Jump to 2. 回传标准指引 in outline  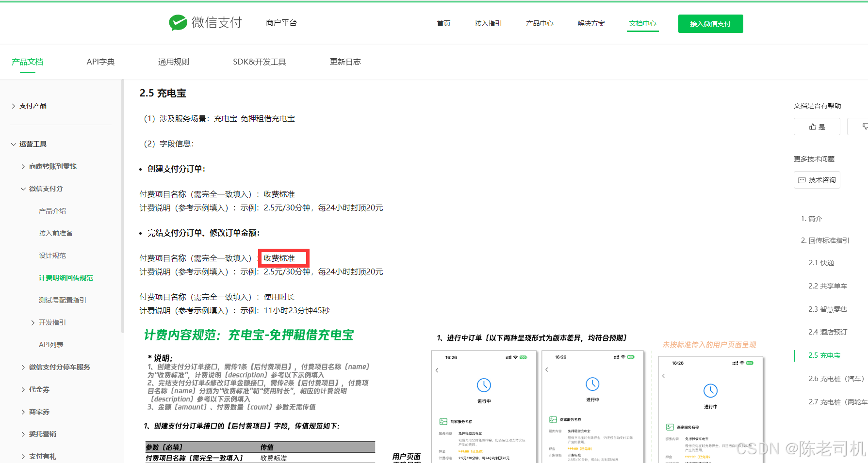(x=825, y=240)
